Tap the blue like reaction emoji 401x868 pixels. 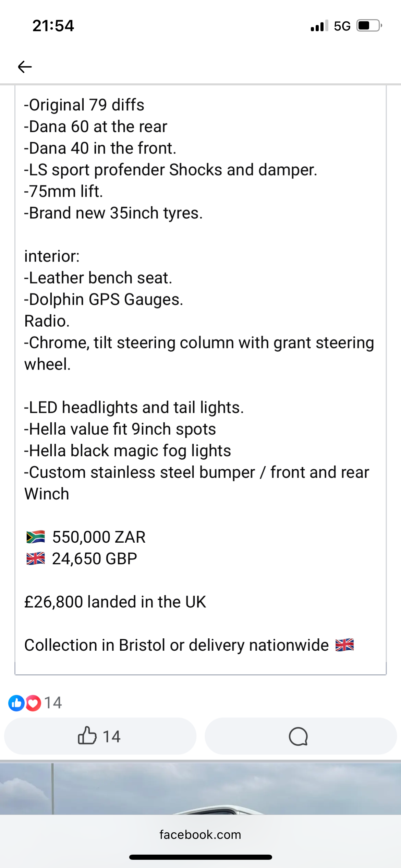16,703
